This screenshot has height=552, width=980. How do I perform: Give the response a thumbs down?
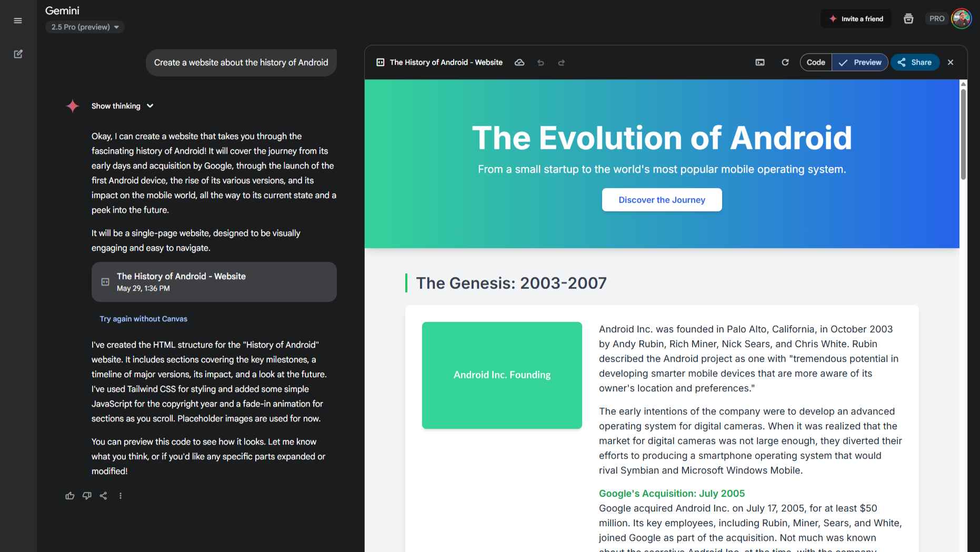tap(87, 496)
